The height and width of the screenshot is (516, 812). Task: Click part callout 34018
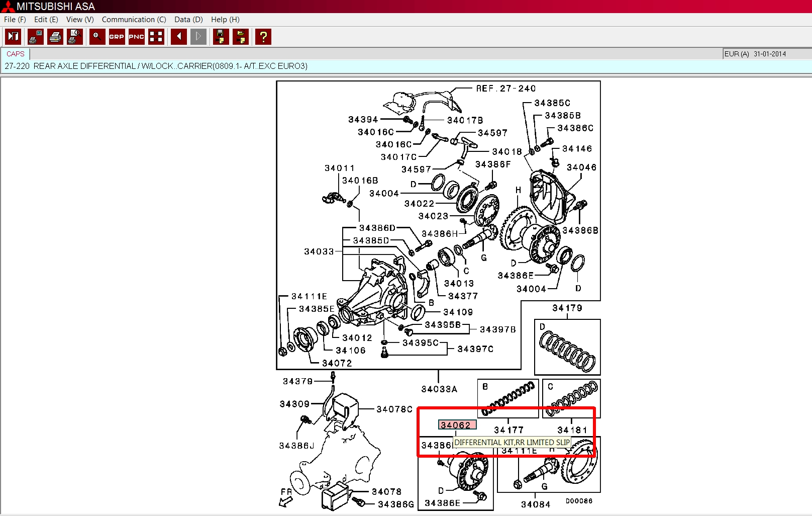(507, 152)
